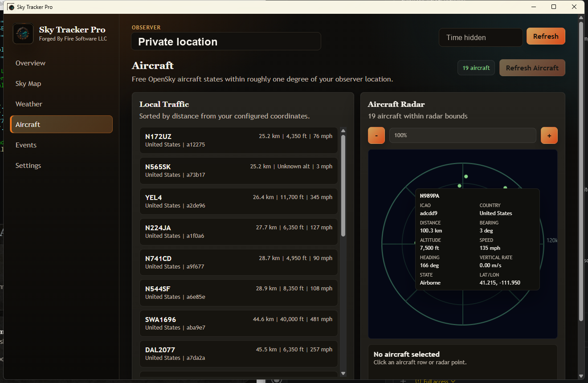This screenshot has height=383, width=588.
Task: Click main page scrollbar down arrow
Action: (x=580, y=376)
